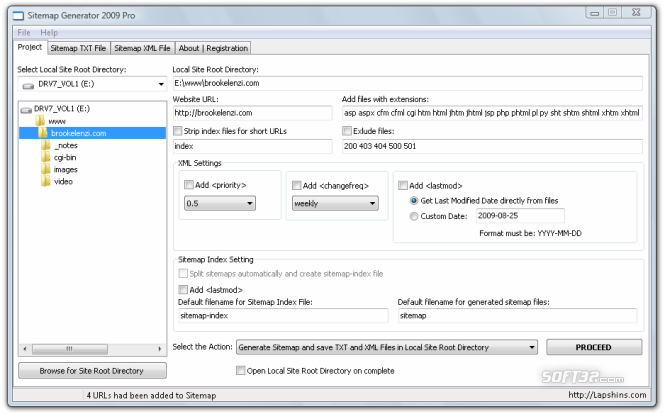Viewport: 665px width, 414px height.
Task: Close the Sitemap Generator window
Action: (x=636, y=13)
